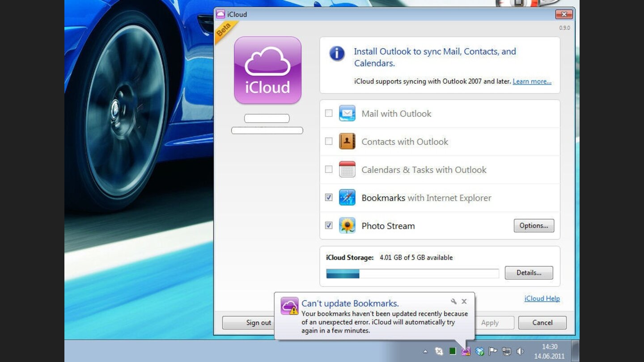Screen dimensions: 644x362
Task: Click the red Calendars & Tasks icon
Action: [x=347, y=169]
